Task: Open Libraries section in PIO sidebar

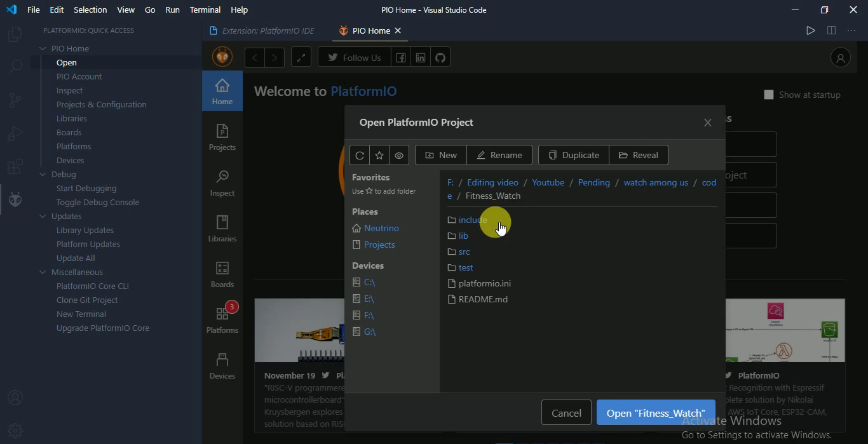Action: pos(222,228)
